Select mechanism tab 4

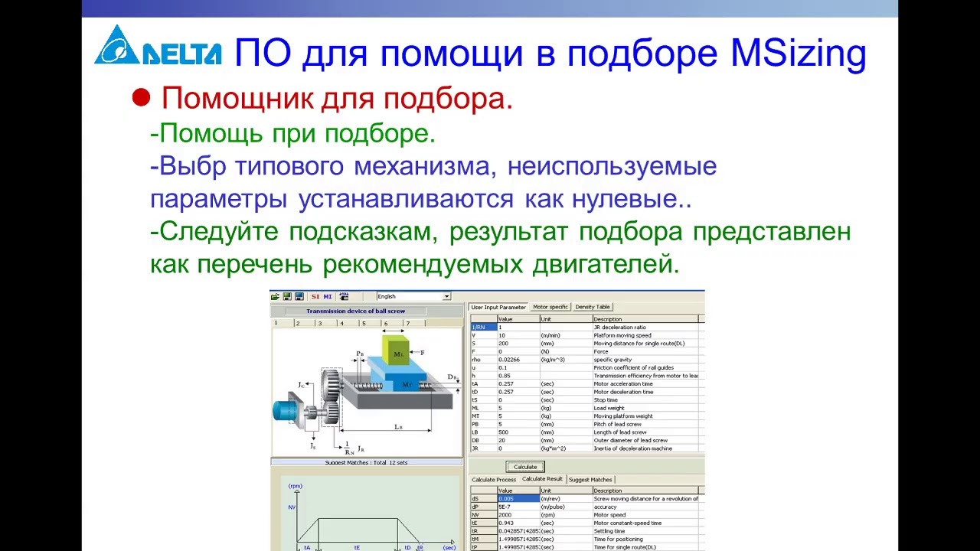point(348,323)
